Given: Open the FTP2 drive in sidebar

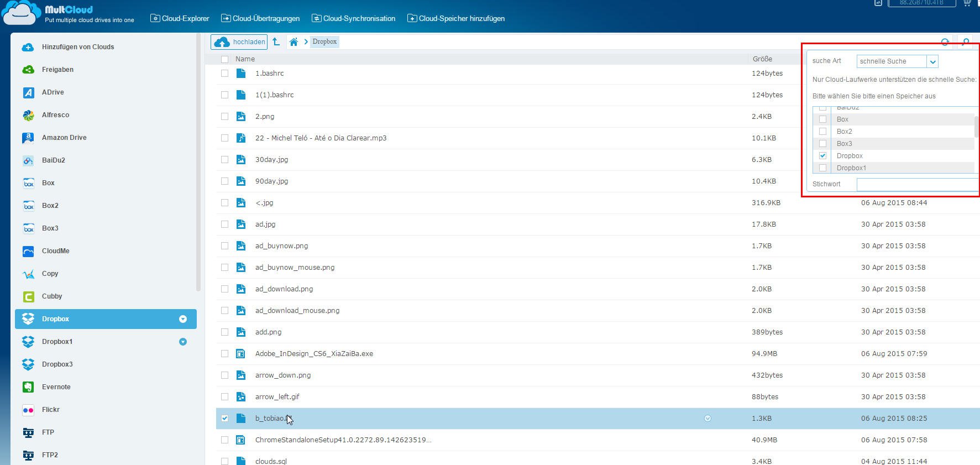Looking at the screenshot, I should click(50, 455).
